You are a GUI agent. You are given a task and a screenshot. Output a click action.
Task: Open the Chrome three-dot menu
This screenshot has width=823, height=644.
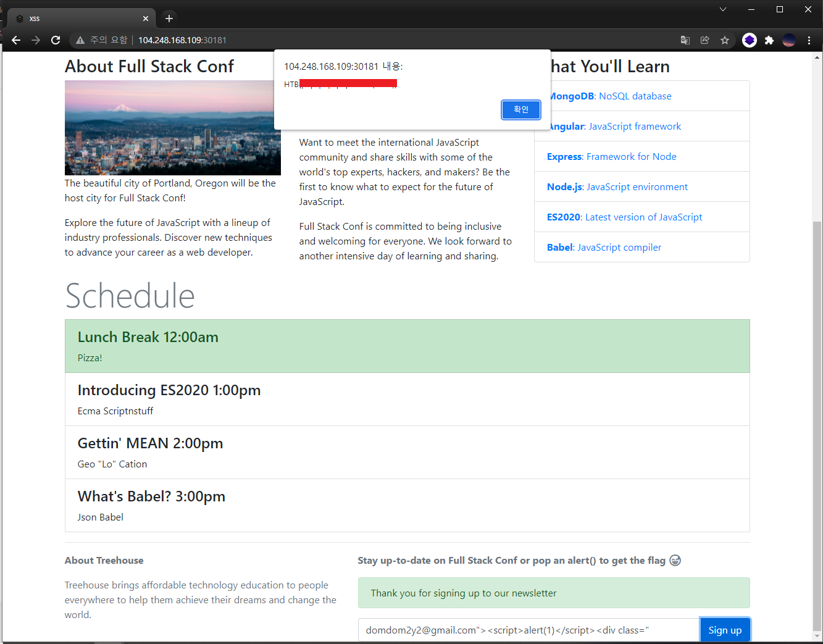click(809, 40)
